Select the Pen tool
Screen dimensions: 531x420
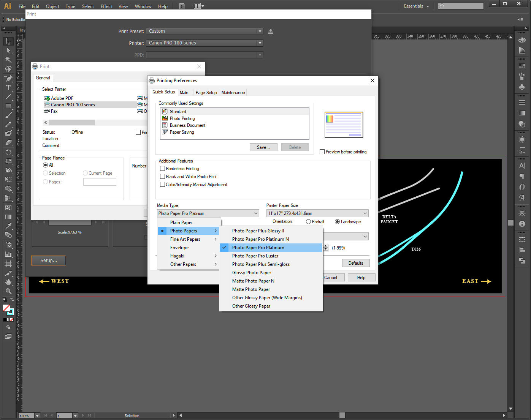pyautogui.click(x=8, y=79)
